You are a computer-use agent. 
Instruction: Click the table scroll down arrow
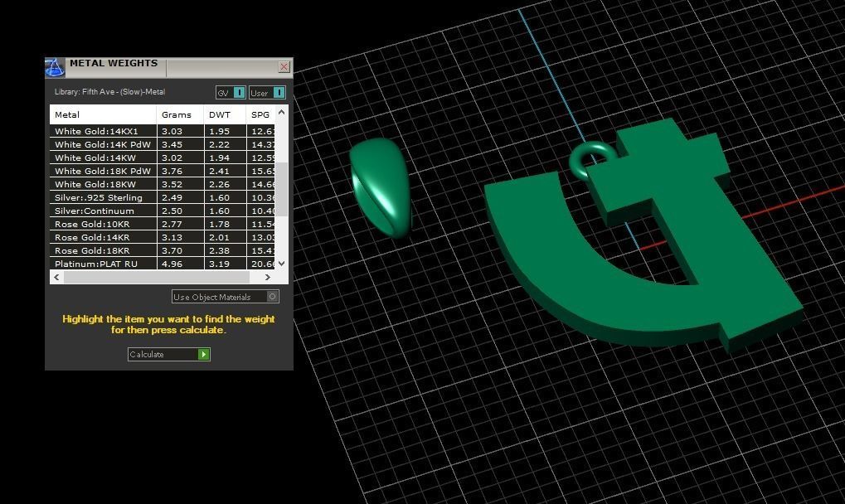(x=281, y=264)
